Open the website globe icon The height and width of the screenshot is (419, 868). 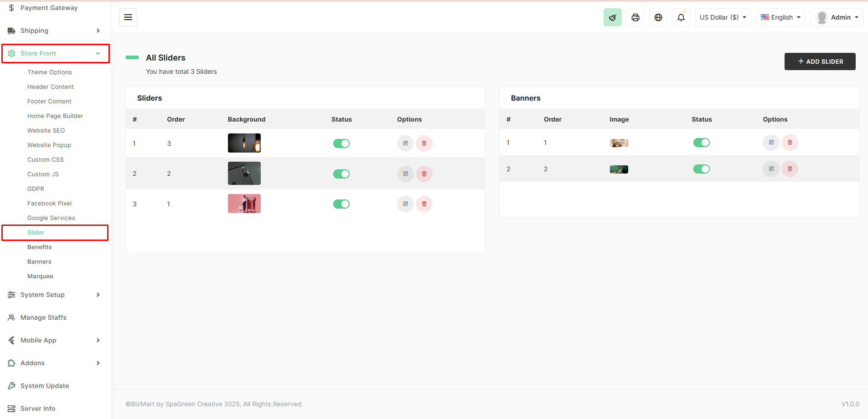tap(658, 17)
